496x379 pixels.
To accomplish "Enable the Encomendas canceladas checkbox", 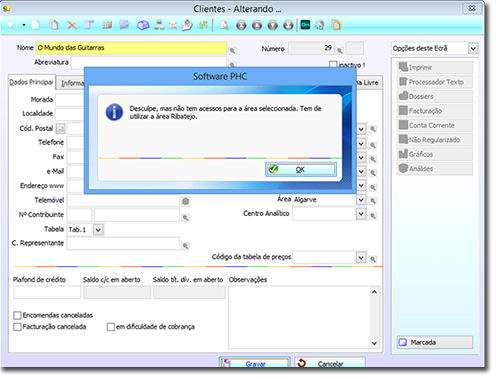I will point(17,315).
